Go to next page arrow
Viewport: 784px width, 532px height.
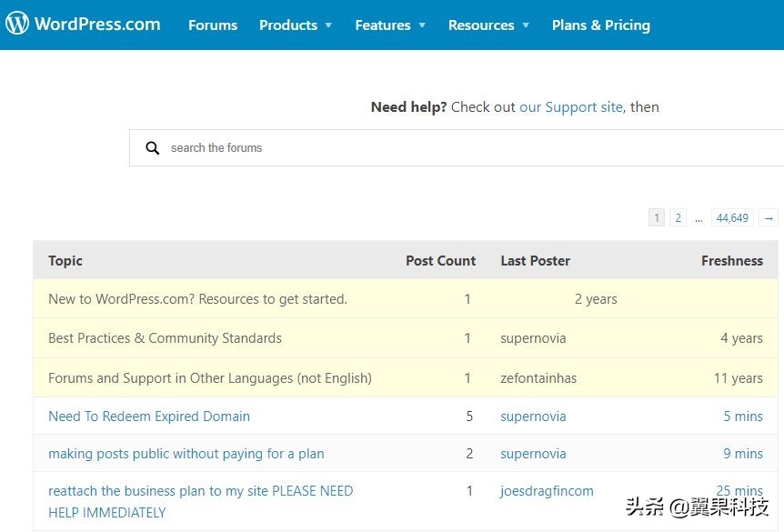(x=769, y=218)
